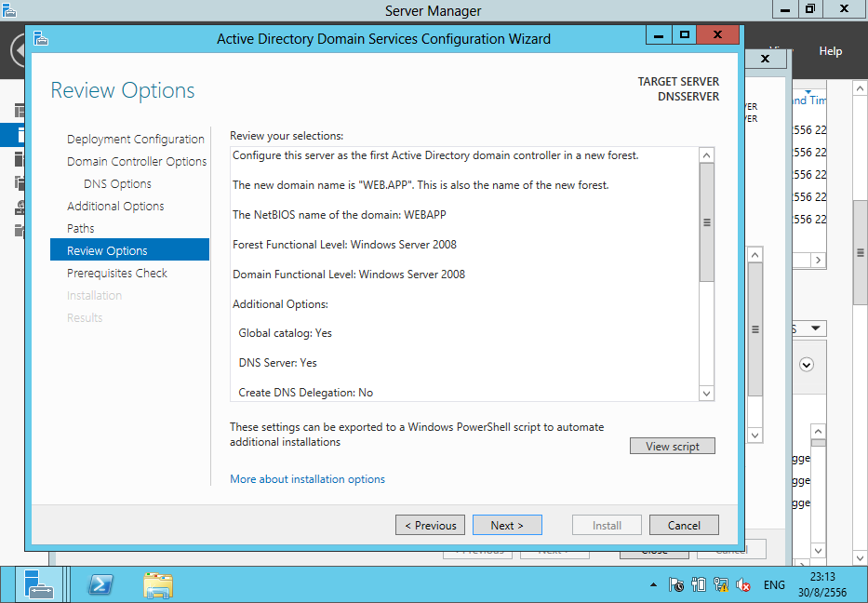
Task: Click Server Manager back navigation arrow
Action: point(19,50)
